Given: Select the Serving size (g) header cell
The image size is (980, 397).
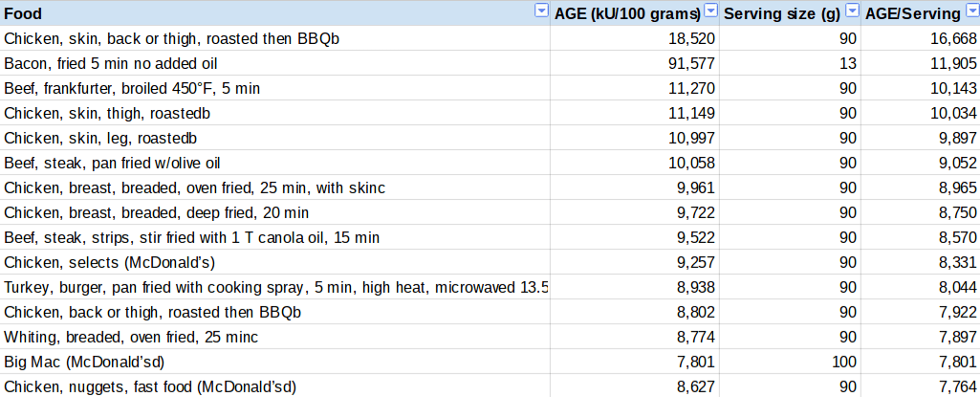Looking at the screenshot, I should [x=790, y=13].
